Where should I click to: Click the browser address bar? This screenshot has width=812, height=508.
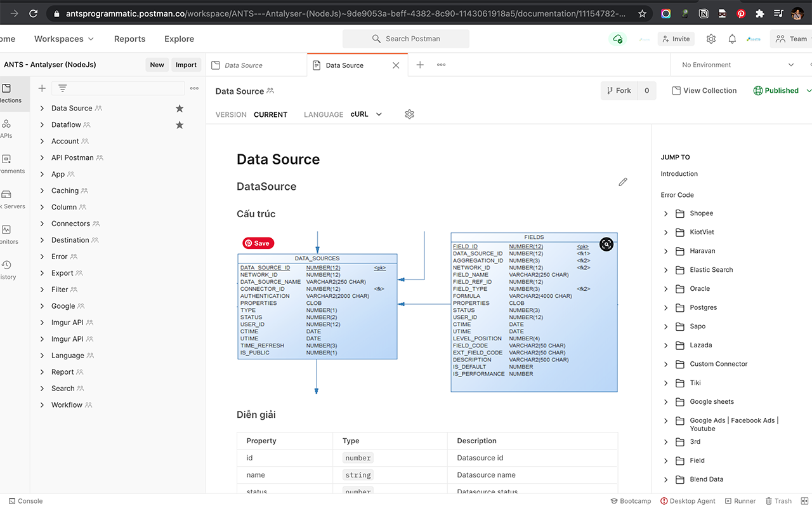point(346,13)
